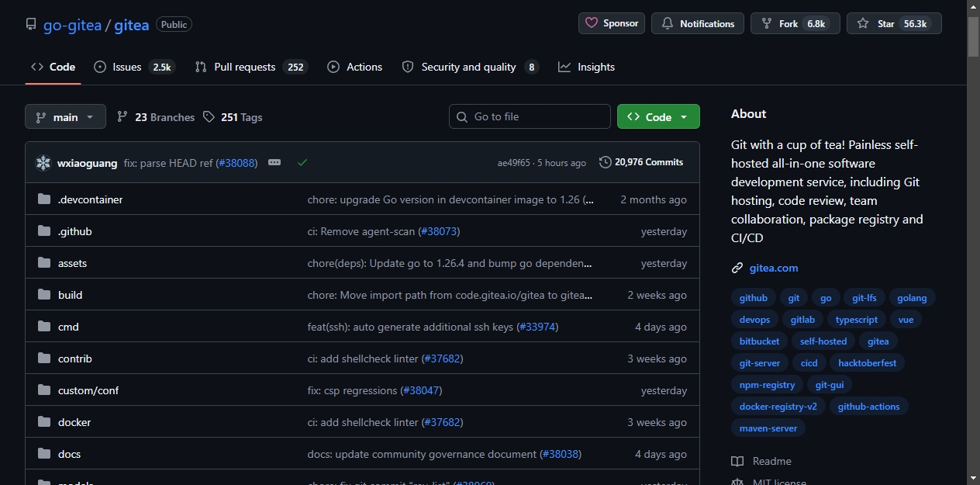Image resolution: width=980 pixels, height=485 pixels.
Task: Click the custom/conf folder icon
Action: [44, 390]
